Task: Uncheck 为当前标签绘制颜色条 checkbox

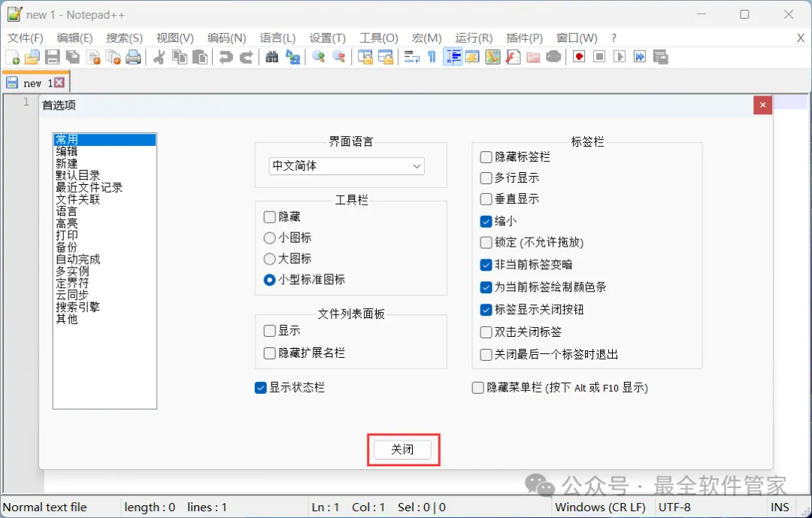Action: coord(486,287)
